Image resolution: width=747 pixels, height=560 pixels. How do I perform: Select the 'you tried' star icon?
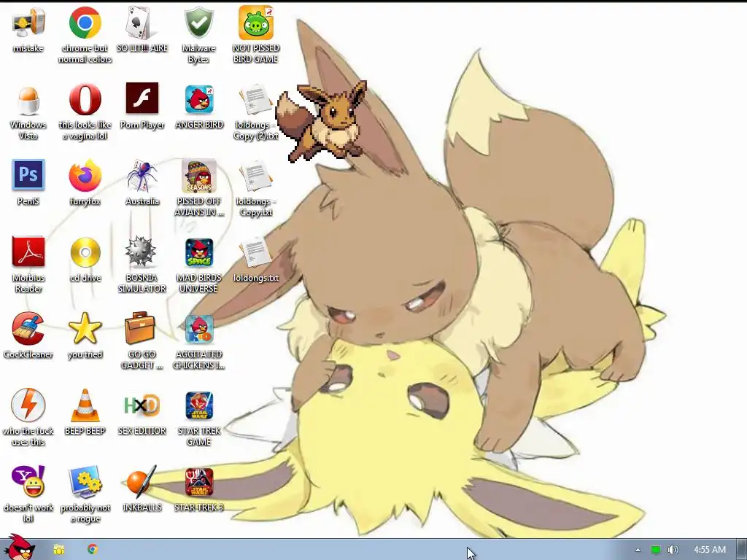tap(85, 329)
